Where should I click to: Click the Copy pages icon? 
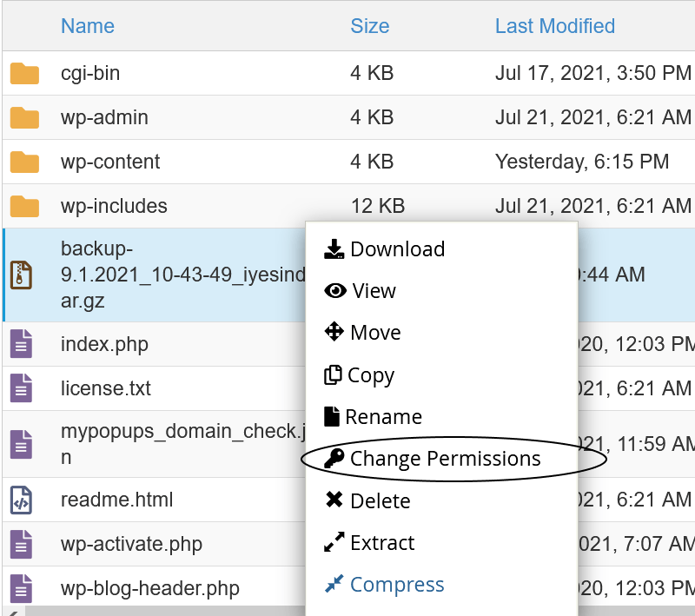tap(334, 374)
